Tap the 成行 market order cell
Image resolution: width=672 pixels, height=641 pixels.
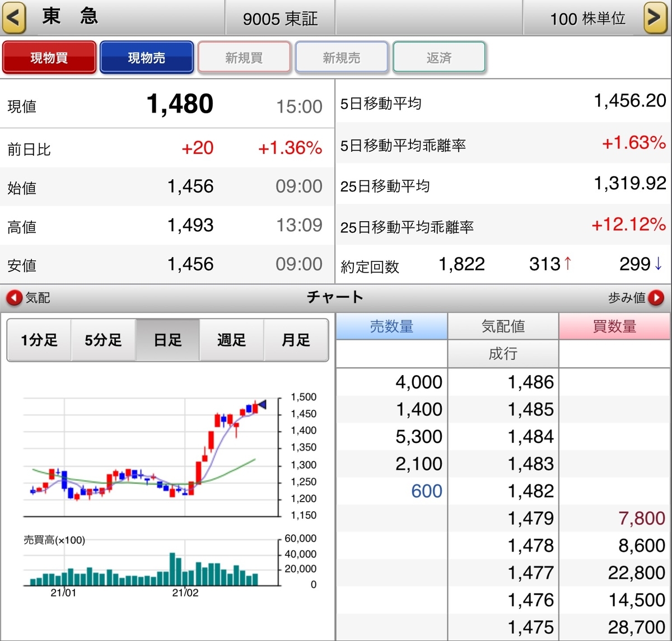503,354
